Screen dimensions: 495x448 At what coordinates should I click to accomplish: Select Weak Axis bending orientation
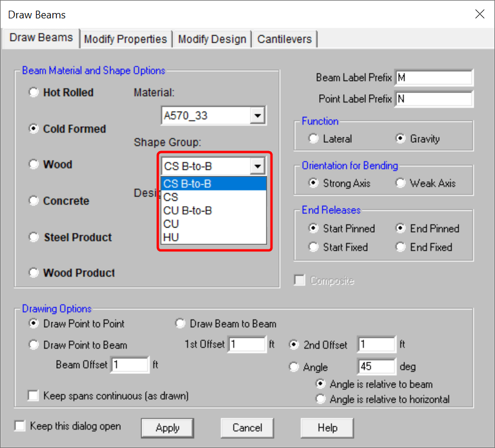401,183
